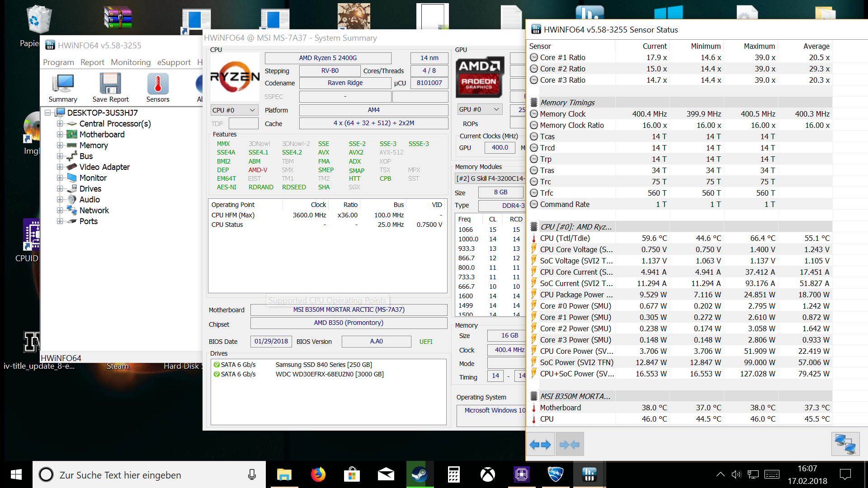Viewport: 868px width, 488px height.
Task: Expand the Central Processor(s) tree node
Action: [x=60, y=124]
